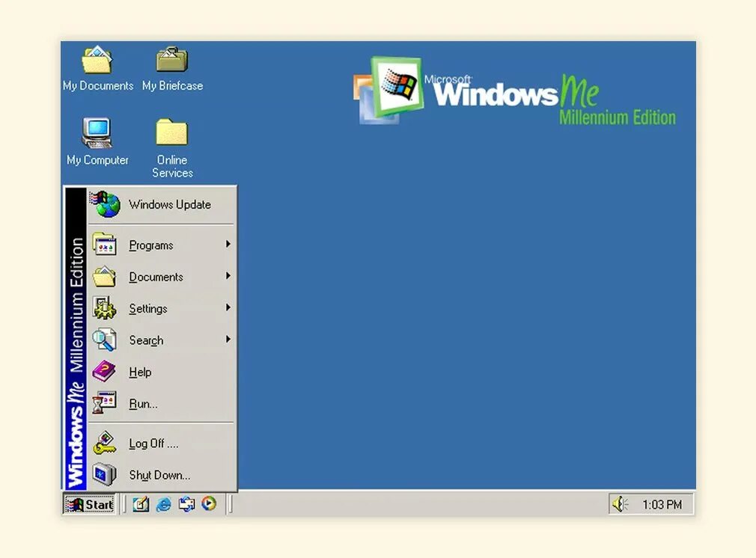Screen dimensions: 756x558
Task: Expand the Documents submenu arrow
Action: point(228,276)
